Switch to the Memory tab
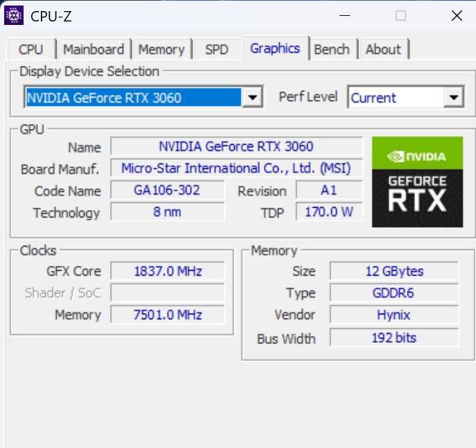Image resolution: width=476 pixels, height=448 pixels. [161, 49]
